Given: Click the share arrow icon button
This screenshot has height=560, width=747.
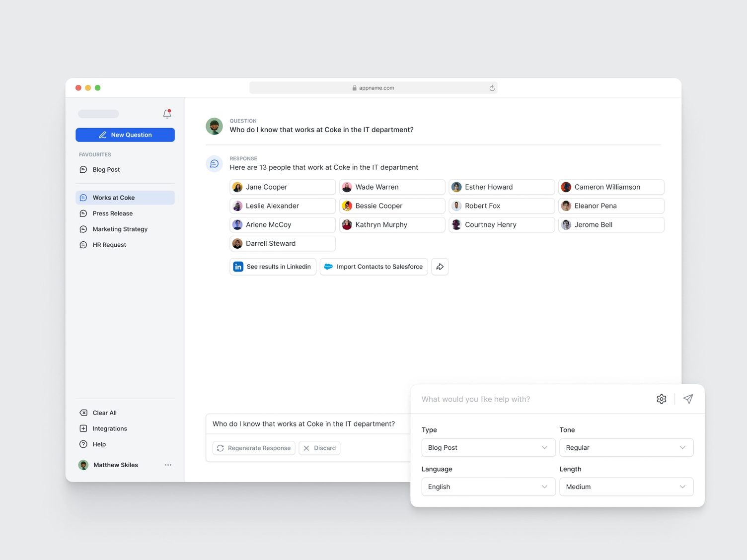Looking at the screenshot, I should (x=440, y=267).
